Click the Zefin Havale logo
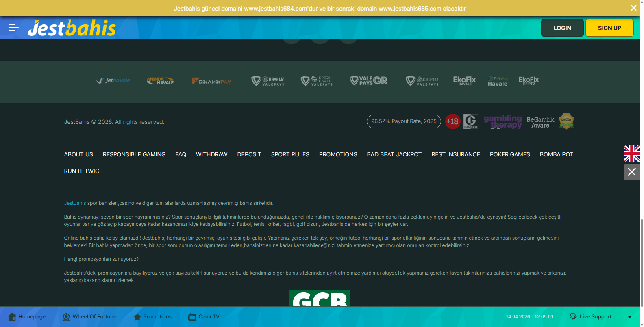Viewport: 644px width, 327px height. 498,81
